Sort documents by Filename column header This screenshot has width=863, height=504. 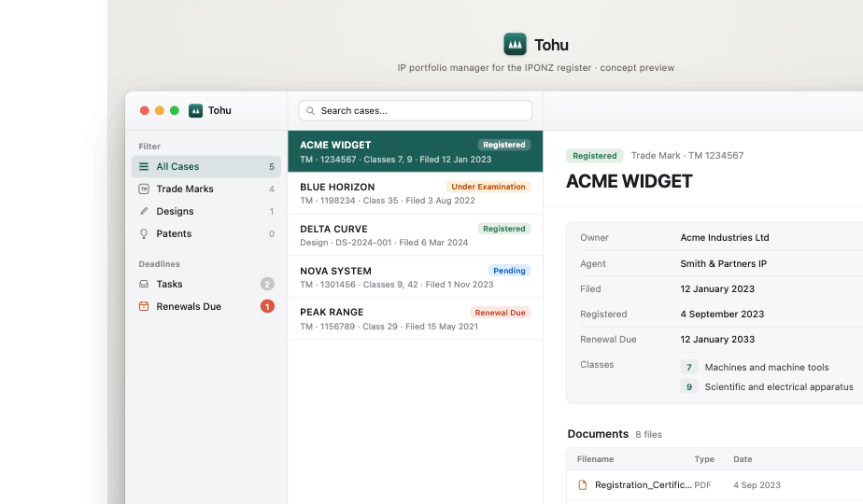pos(595,459)
